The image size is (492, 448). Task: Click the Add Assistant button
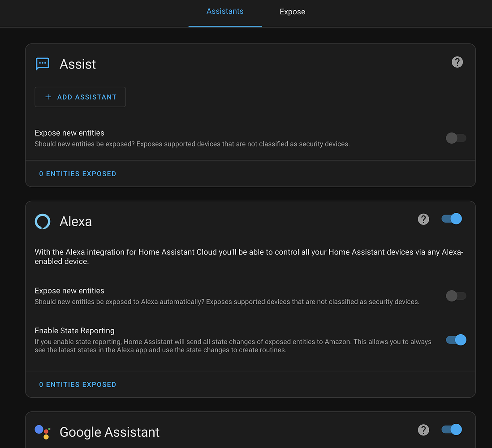pos(80,97)
